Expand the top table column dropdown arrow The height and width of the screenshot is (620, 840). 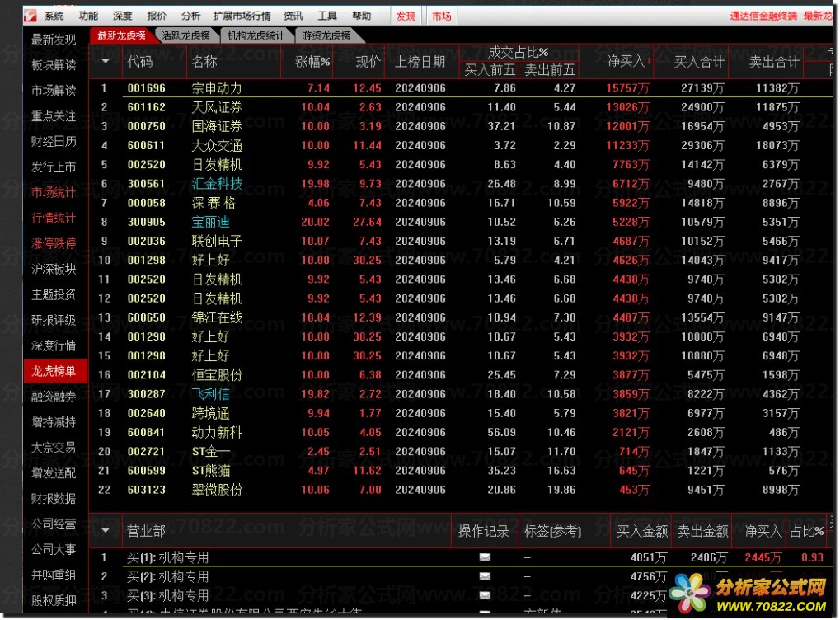(x=106, y=61)
